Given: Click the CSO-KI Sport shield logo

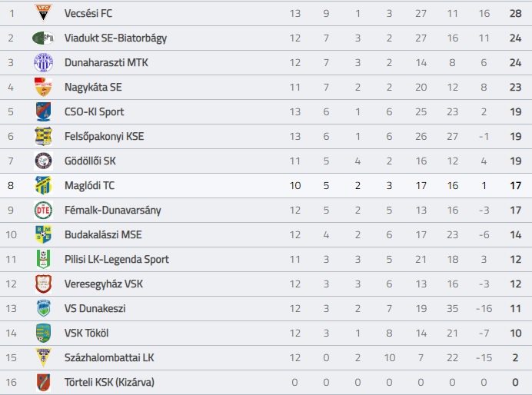Looking at the screenshot, I should coord(43,111).
